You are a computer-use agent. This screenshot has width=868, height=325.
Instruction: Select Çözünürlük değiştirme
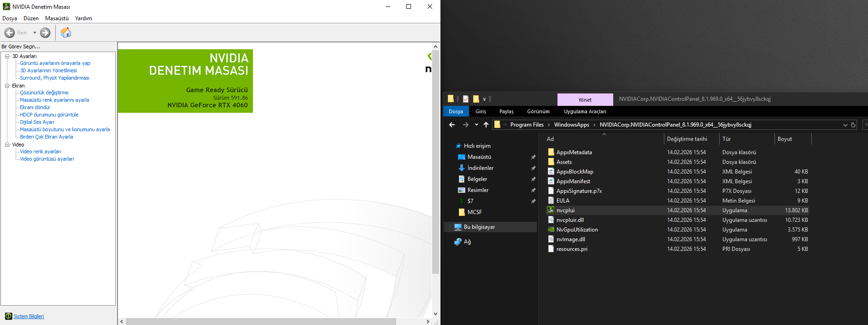point(44,93)
